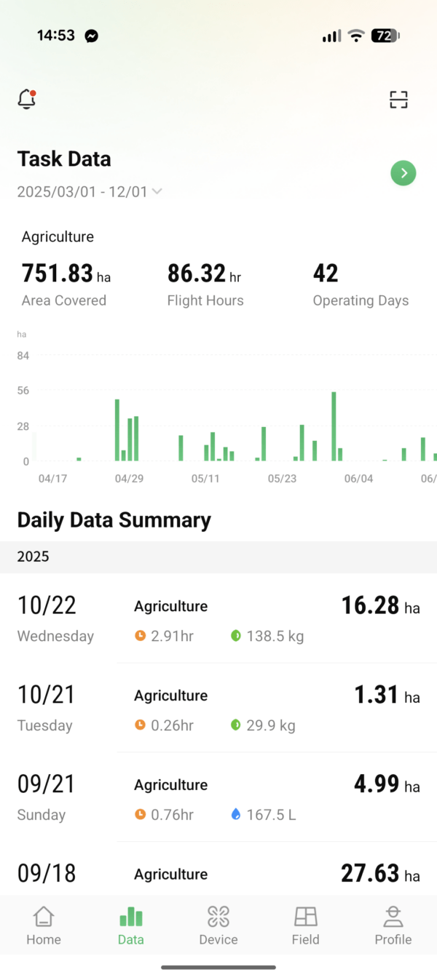Switch to the Field tab
The image size is (437, 980).
point(306,925)
